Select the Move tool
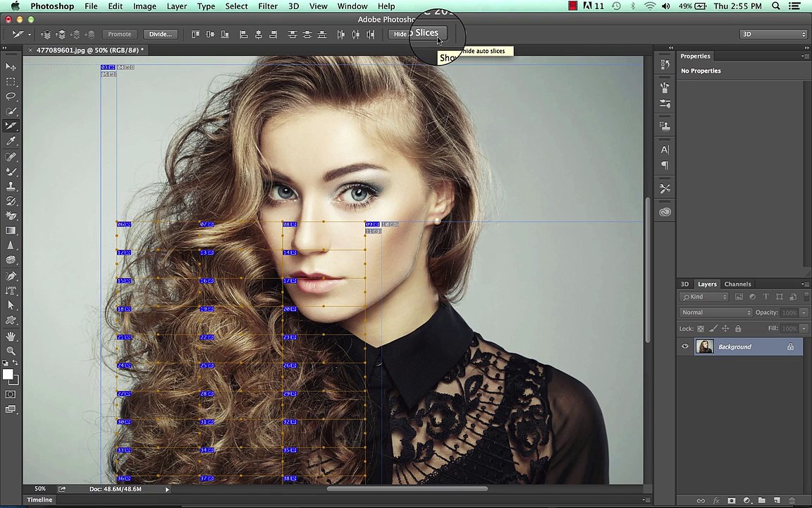812x508 pixels. pyautogui.click(x=11, y=67)
